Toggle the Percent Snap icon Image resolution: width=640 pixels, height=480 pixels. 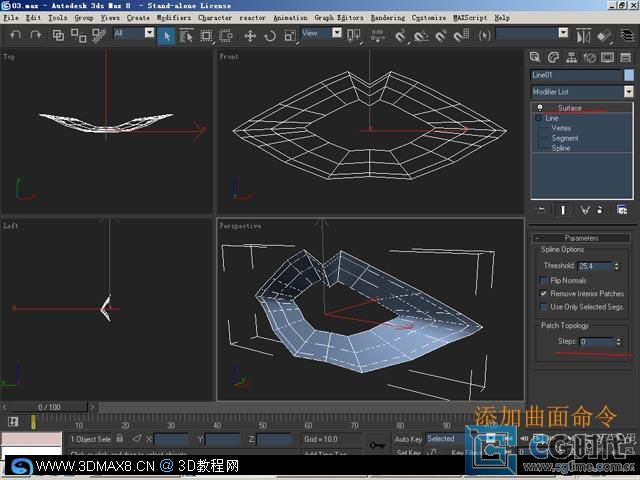point(441,36)
